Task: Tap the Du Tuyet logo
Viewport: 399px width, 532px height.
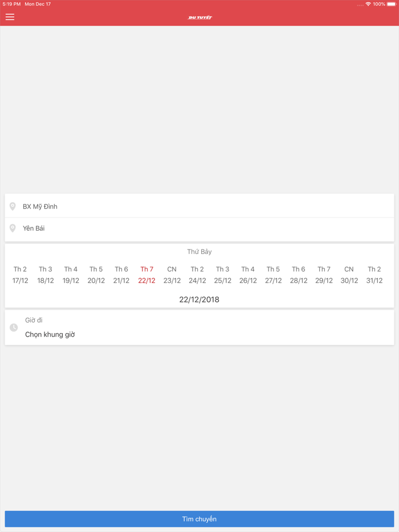Action: tap(200, 18)
